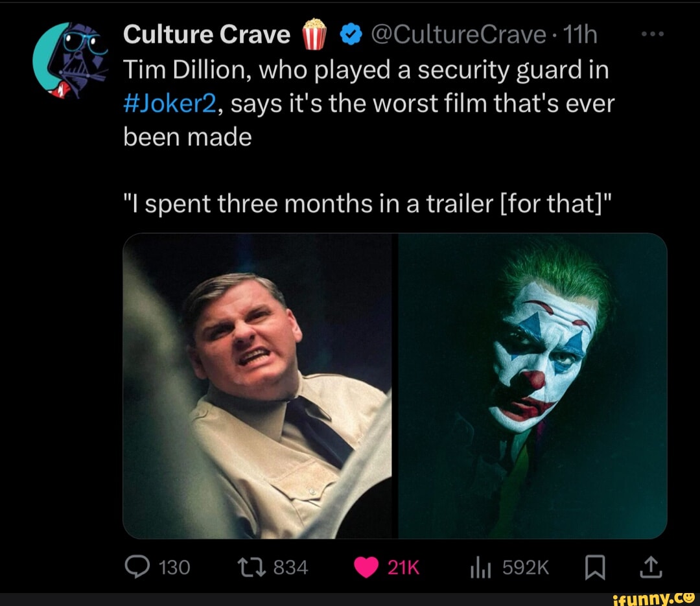
Task: Click the blue verified badge
Action: click(x=351, y=34)
